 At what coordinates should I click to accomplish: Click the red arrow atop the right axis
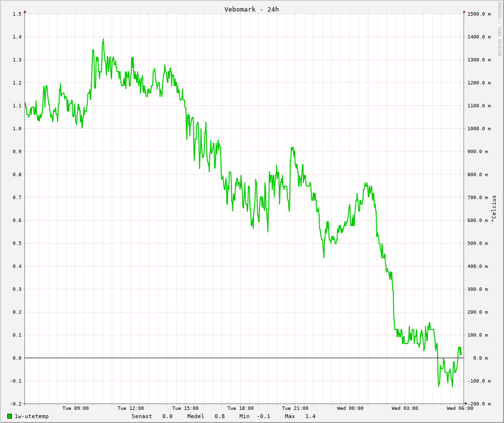(x=464, y=12)
